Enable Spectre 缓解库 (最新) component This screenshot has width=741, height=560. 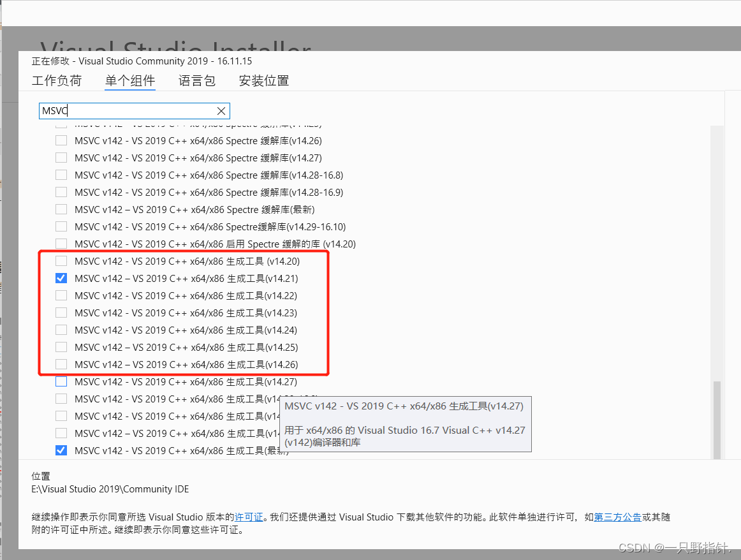[61, 209]
